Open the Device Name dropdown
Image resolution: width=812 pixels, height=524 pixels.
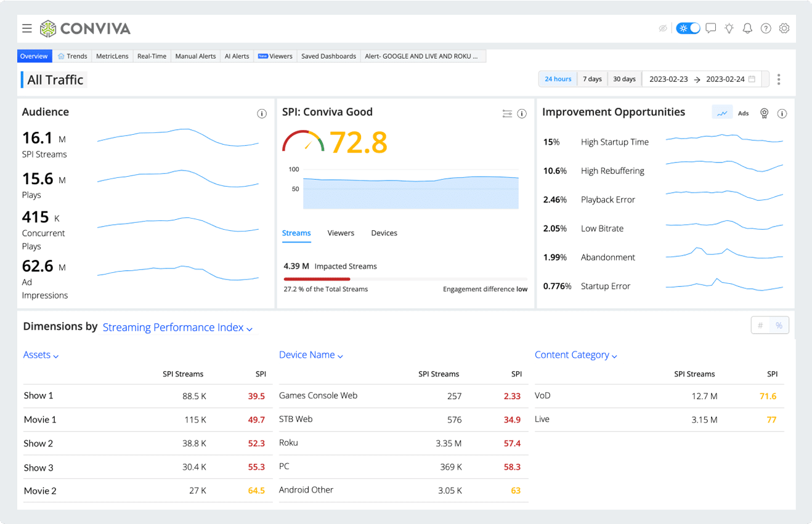click(311, 355)
